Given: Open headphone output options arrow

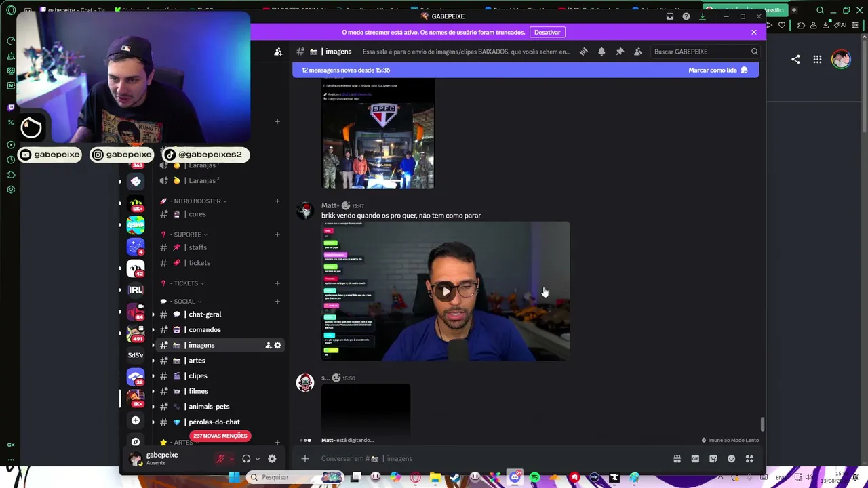Looking at the screenshot, I should (258, 459).
